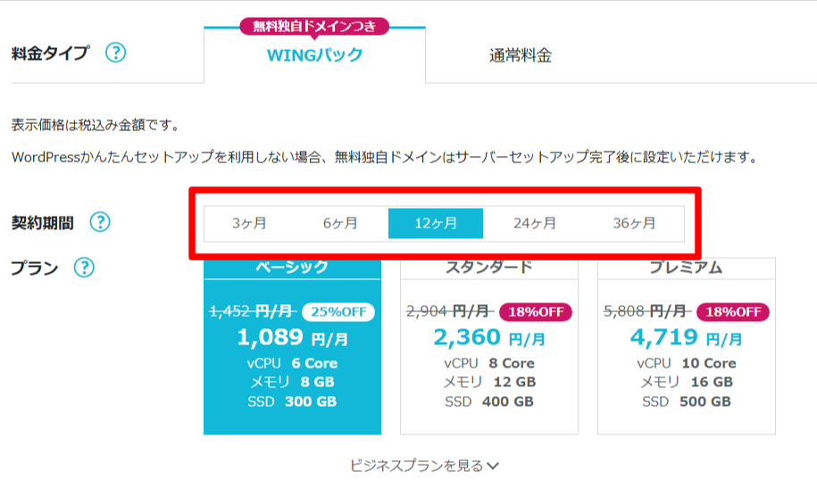This screenshot has height=504, width=817.
Task: Click the 無料独自ドメインつき badge
Action: pos(314,27)
